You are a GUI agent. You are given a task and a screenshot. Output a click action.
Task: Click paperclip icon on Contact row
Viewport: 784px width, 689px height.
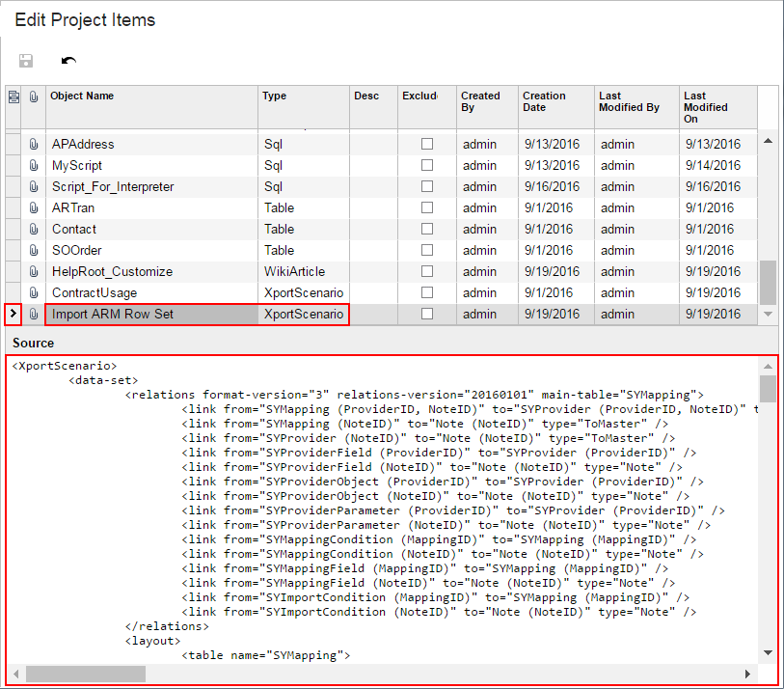click(x=34, y=229)
